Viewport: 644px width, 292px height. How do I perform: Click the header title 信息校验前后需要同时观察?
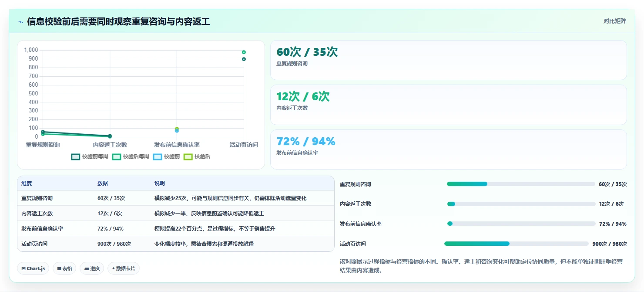118,22
